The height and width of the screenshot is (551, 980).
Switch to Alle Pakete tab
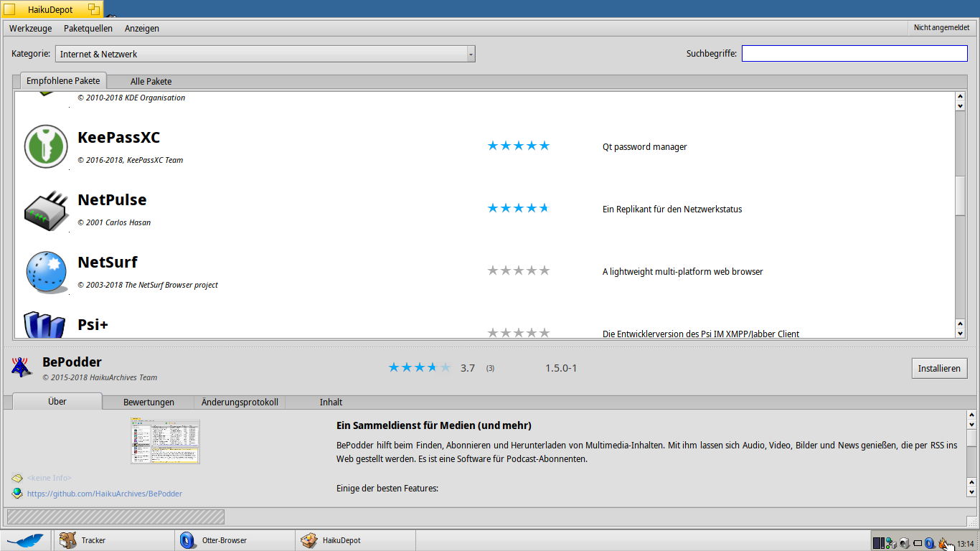tap(151, 82)
